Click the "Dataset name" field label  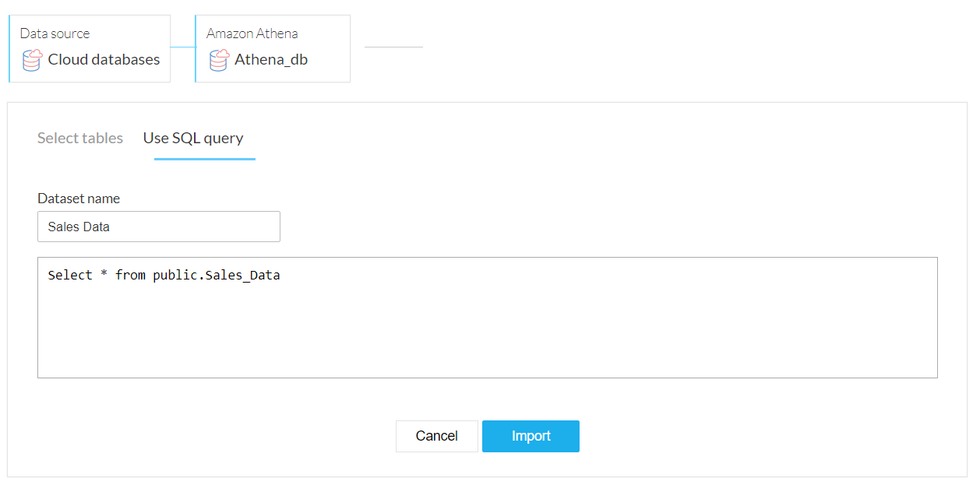tap(79, 199)
